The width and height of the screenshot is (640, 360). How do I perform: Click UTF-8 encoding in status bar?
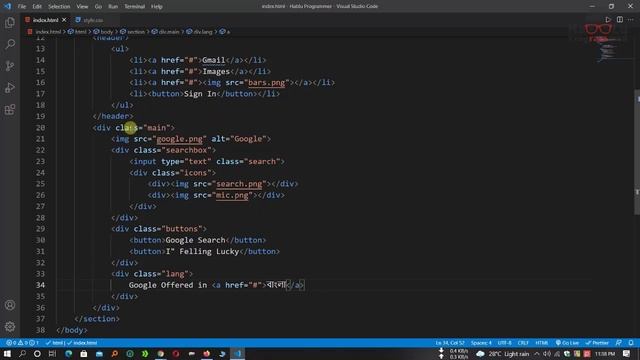coord(504,343)
